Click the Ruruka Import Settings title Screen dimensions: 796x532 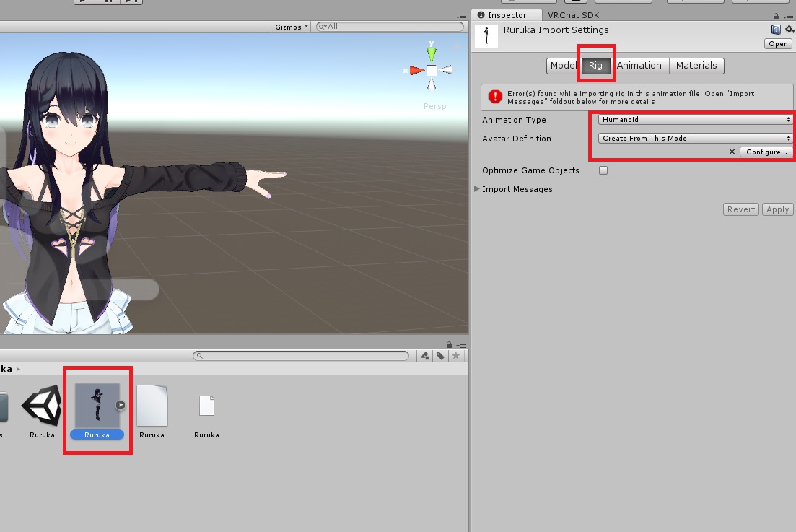(556, 30)
